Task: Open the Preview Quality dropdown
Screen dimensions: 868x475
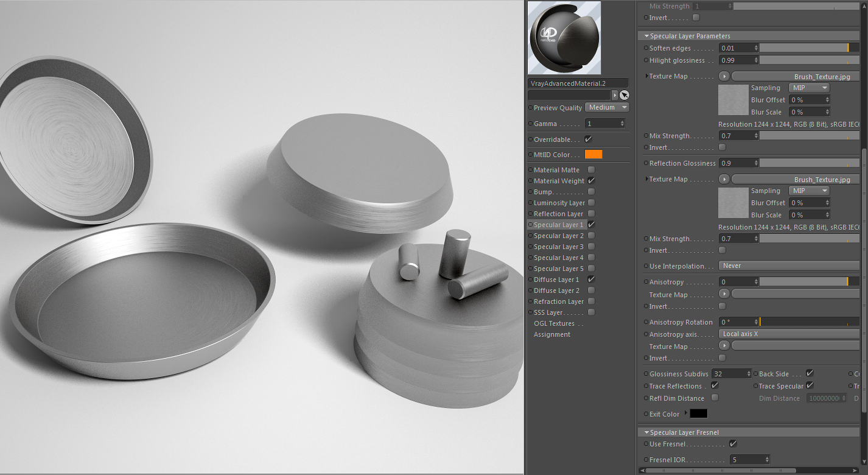Action: (607, 108)
